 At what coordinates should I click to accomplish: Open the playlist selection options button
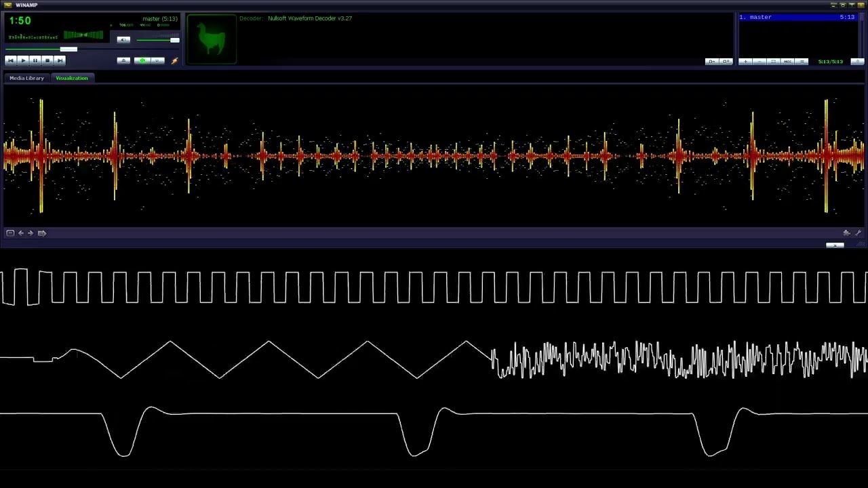[x=773, y=62]
